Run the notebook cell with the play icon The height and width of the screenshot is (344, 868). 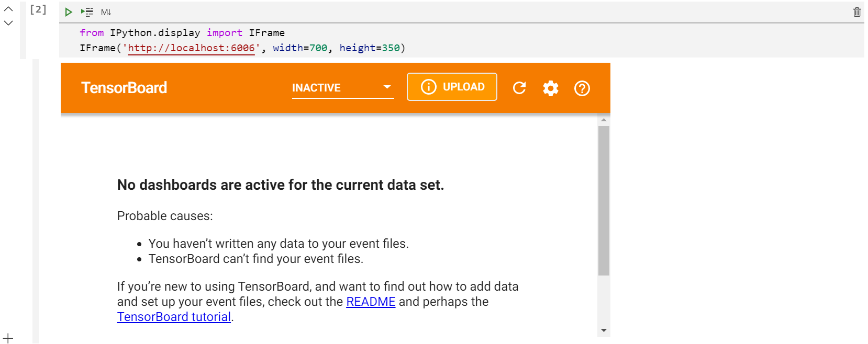pyautogui.click(x=68, y=12)
